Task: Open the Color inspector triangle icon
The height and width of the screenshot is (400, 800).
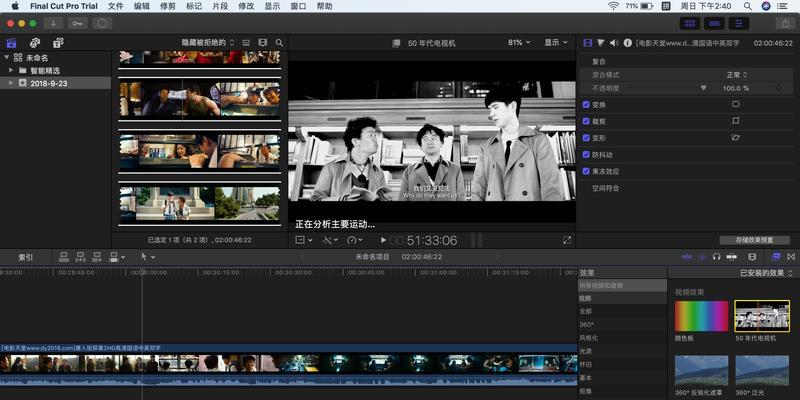Action: click(601, 43)
